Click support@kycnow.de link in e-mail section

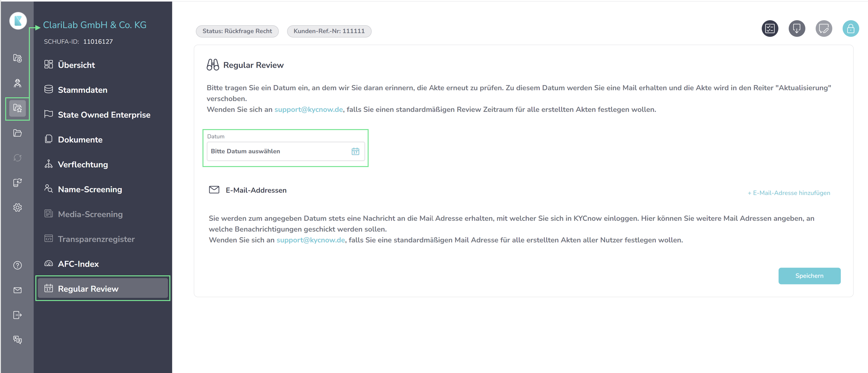click(x=310, y=240)
